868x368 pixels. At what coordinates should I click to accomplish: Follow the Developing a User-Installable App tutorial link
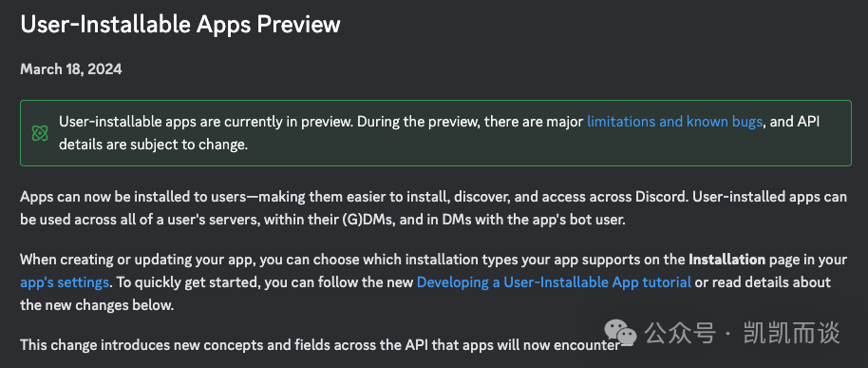pyautogui.click(x=554, y=282)
